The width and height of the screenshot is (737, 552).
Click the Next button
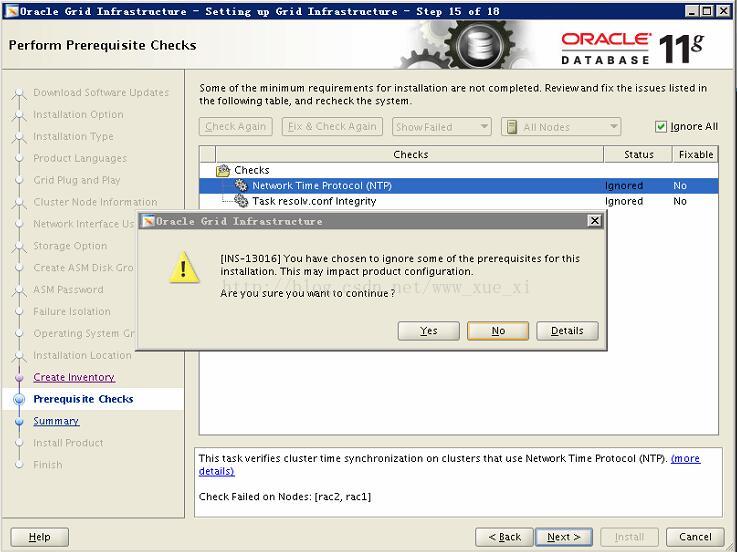(x=564, y=537)
